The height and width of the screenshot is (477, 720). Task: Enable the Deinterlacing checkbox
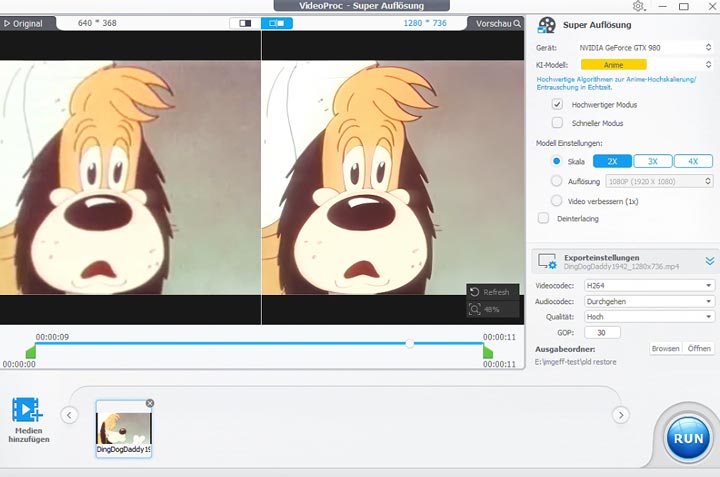(543, 218)
